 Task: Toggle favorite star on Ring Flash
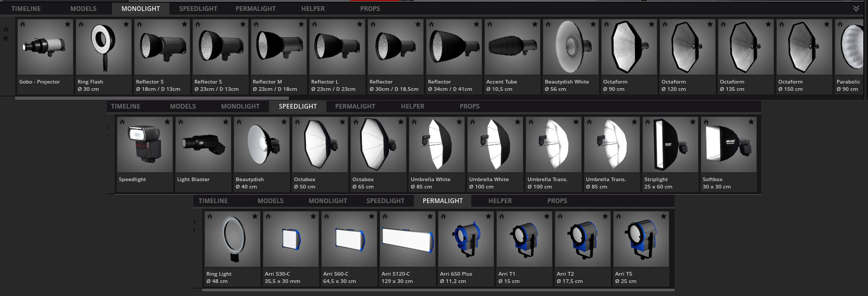pyautogui.click(x=126, y=24)
